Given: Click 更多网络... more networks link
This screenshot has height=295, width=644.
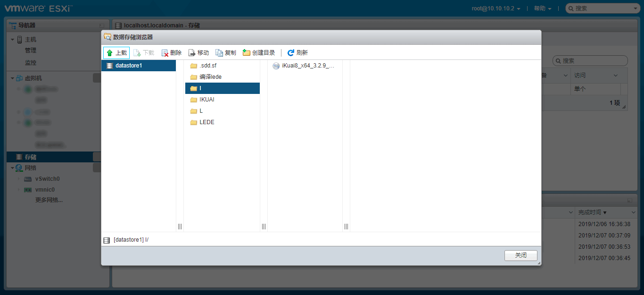Looking at the screenshot, I should 49,200.
